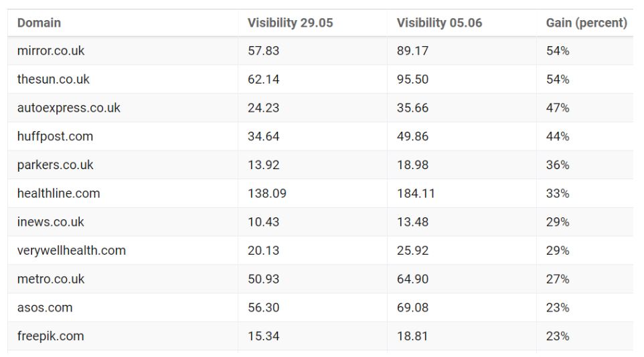
Task: Select the 47% gain cell for autoexpress
Action: [558, 108]
